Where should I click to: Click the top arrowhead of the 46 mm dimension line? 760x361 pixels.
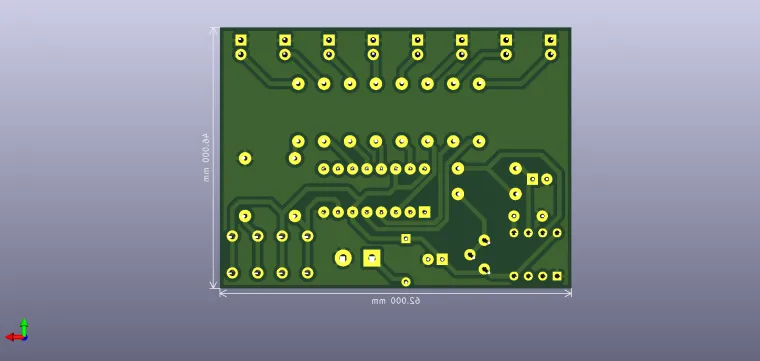tap(214, 31)
